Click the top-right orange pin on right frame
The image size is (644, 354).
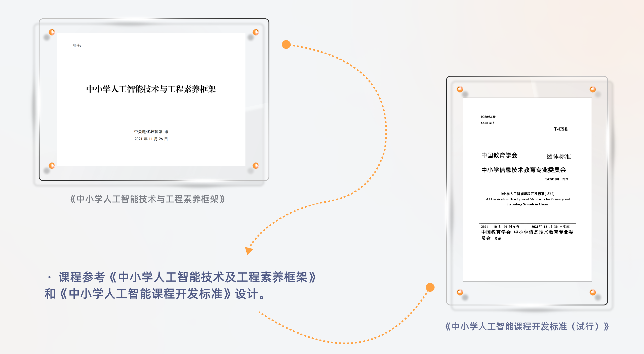coord(593,89)
